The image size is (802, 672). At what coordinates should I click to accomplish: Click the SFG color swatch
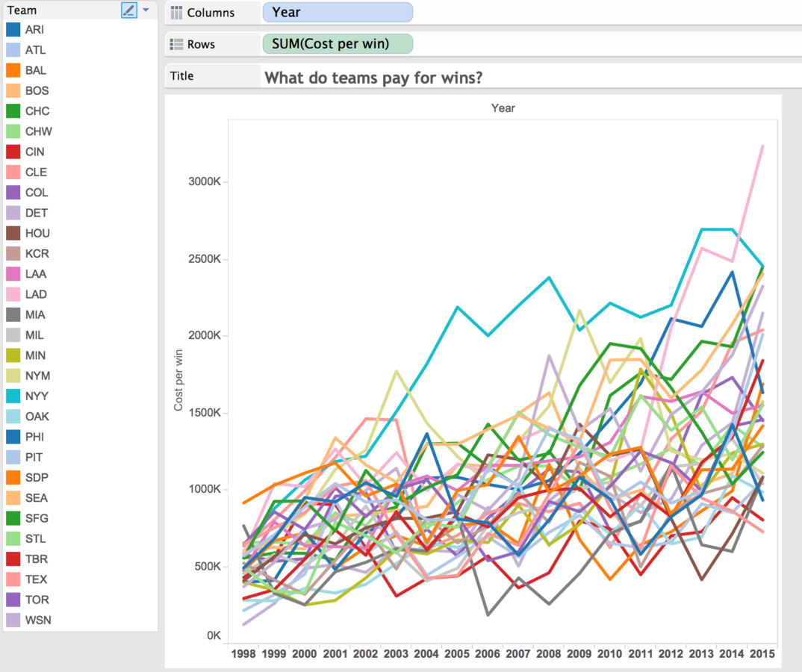pyautogui.click(x=13, y=518)
